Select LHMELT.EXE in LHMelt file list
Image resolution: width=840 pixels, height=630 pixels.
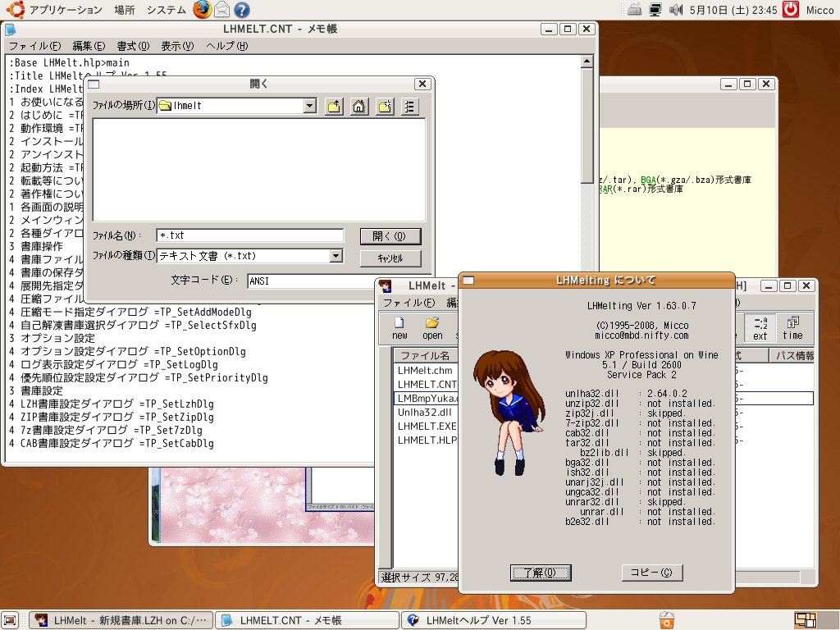(x=427, y=426)
